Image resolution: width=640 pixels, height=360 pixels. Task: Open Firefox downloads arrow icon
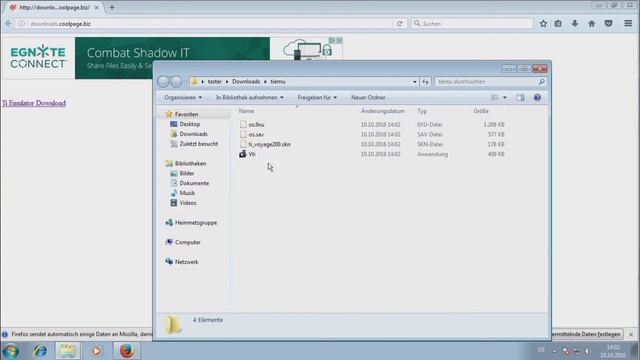(x=575, y=24)
